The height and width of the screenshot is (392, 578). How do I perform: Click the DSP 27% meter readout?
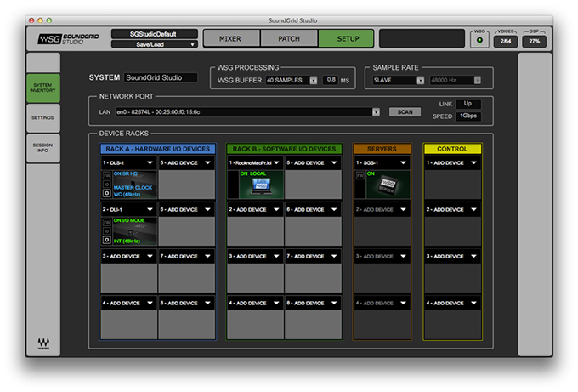click(534, 41)
